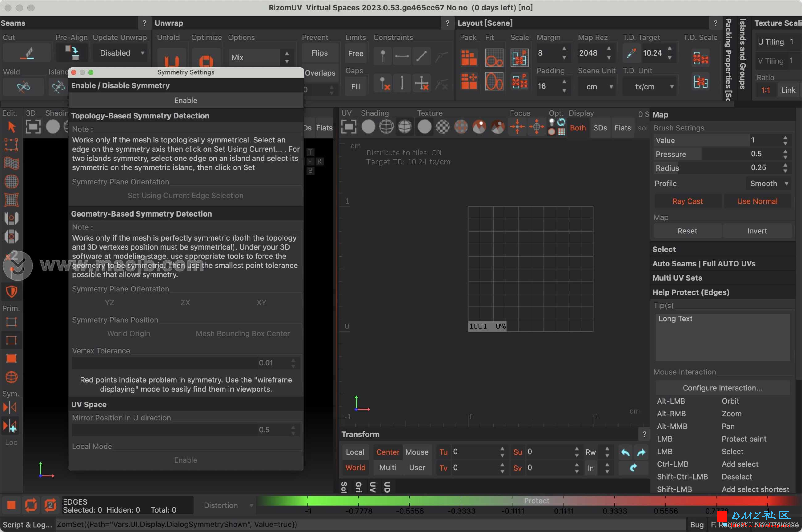
Task: Select Local transform space
Action: point(355,452)
